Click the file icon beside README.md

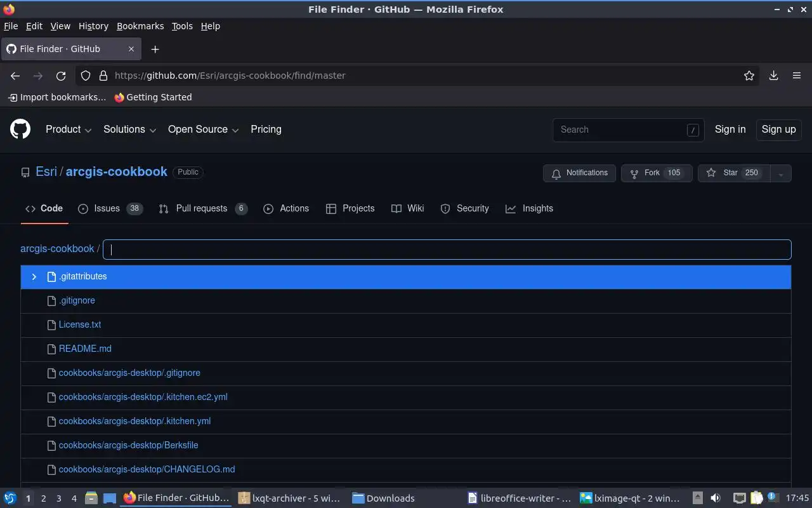52,349
